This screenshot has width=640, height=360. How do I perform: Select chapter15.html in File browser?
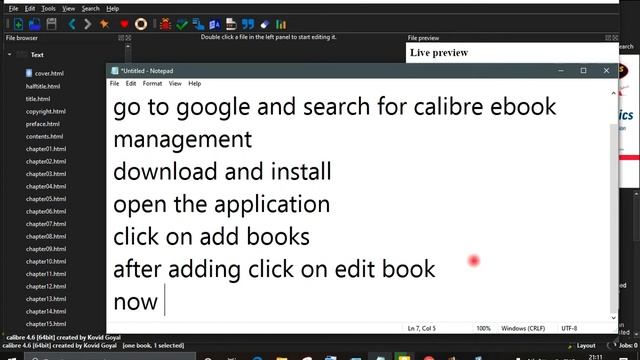point(46,324)
